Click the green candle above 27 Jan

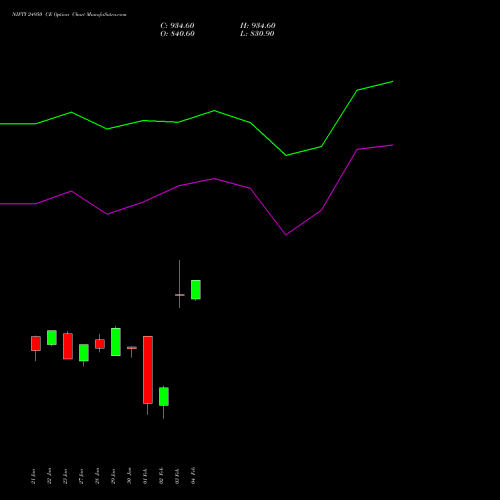pyautogui.click(x=84, y=353)
